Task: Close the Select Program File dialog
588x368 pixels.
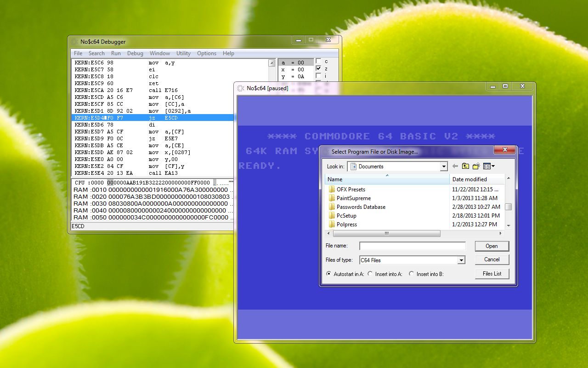Action: point(504,150)
